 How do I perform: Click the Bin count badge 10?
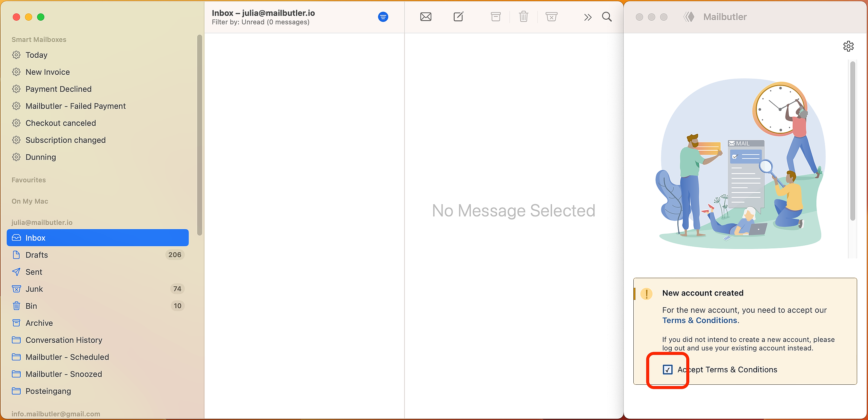(x=177, y=306)
